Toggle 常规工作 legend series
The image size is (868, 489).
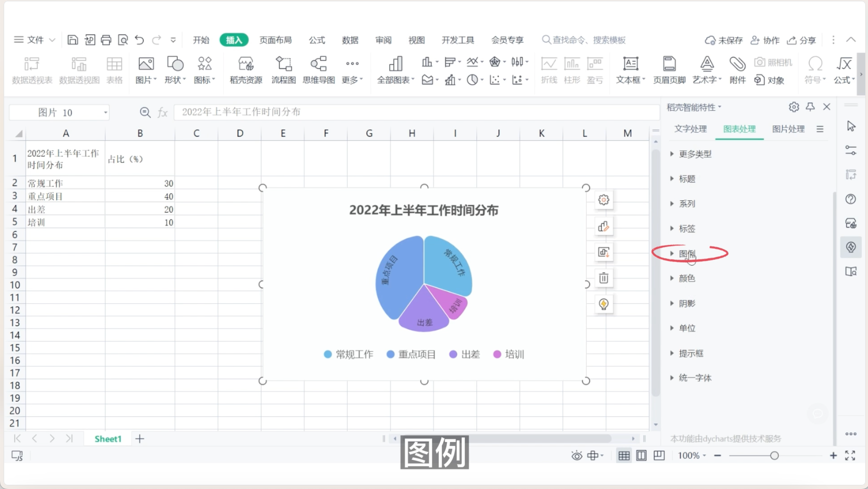click(x=349, y=355)
